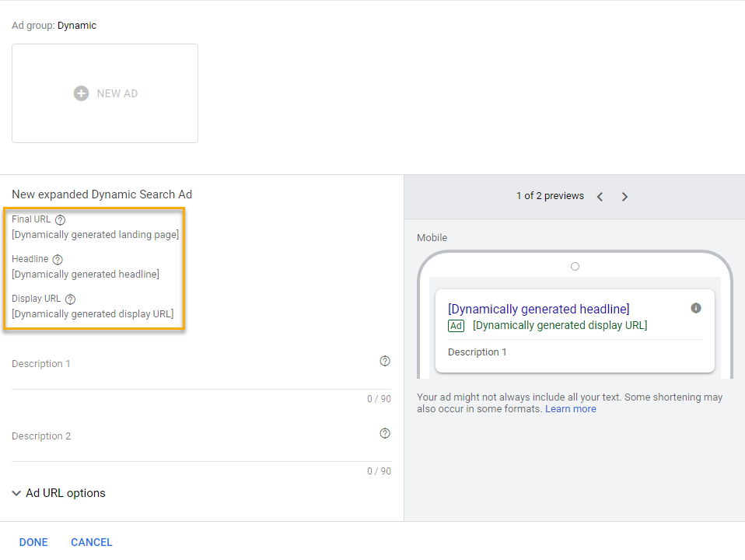
Task: Click the plus icon on the New Ad card
Action: pyautogui.click(x=81, y=93)
